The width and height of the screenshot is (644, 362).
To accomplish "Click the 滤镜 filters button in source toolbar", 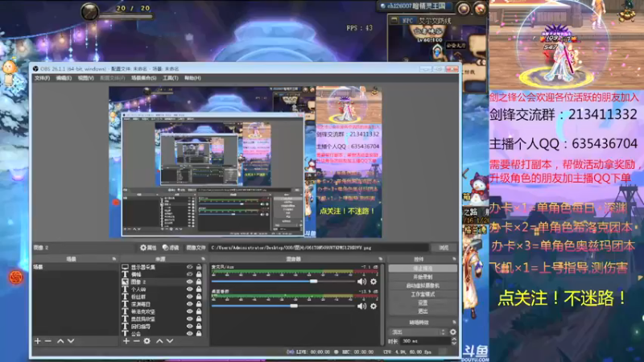I will coord(171,248).
